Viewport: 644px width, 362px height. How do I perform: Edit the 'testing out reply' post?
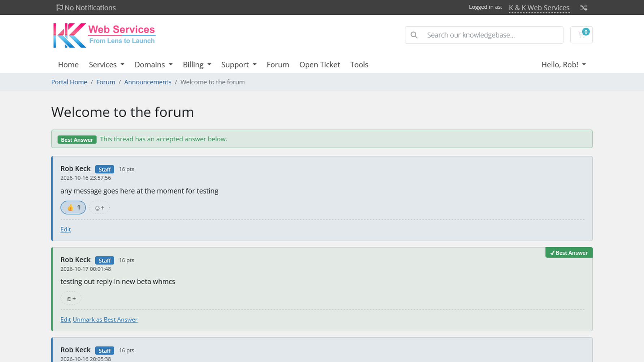[x=65, y=319]
